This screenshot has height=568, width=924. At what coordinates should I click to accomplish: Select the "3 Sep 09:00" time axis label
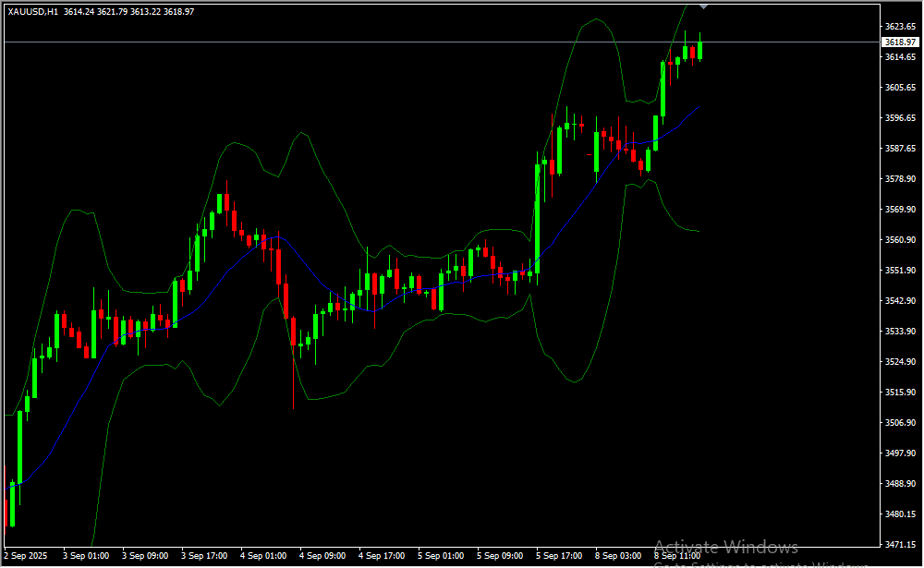145,556
